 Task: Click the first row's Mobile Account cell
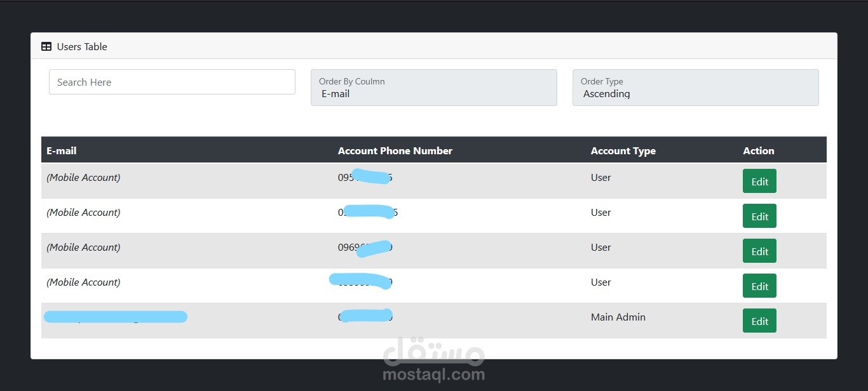click(83, 178)
